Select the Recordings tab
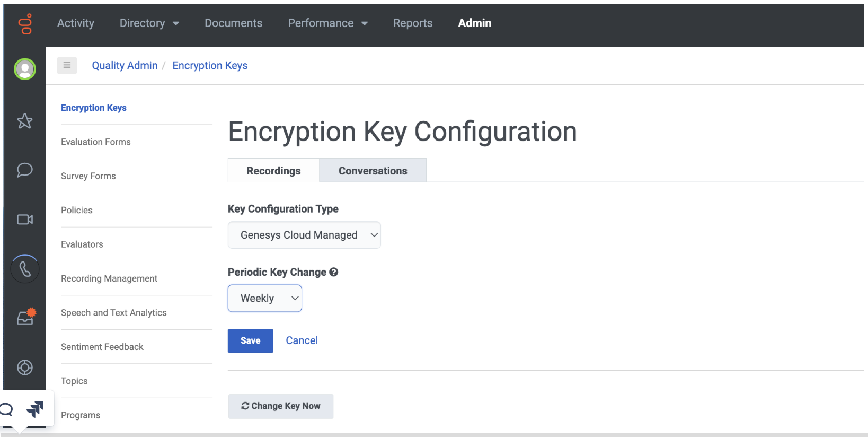 click(x=273, y=171)
